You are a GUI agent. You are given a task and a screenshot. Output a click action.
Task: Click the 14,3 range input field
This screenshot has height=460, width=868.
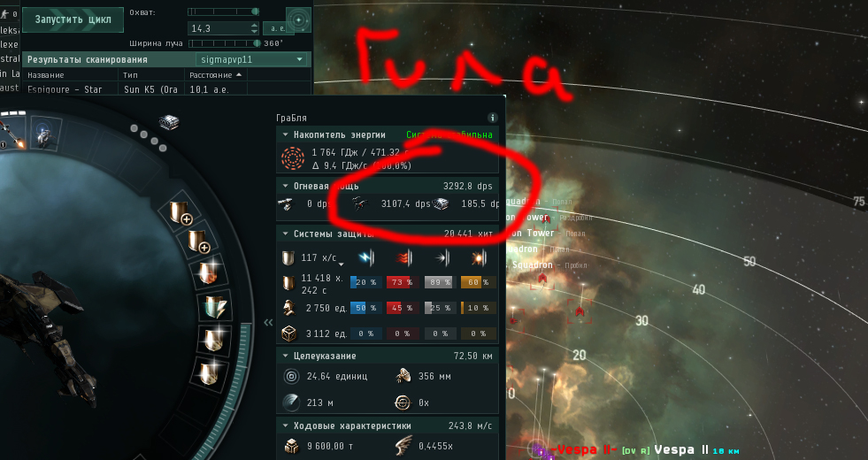tap(219, 27)
